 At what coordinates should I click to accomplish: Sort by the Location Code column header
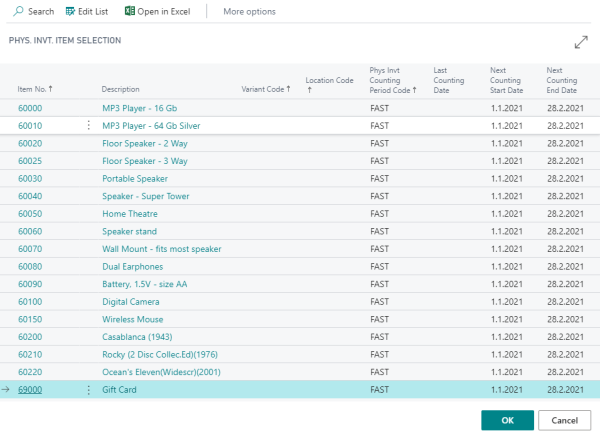329,84
